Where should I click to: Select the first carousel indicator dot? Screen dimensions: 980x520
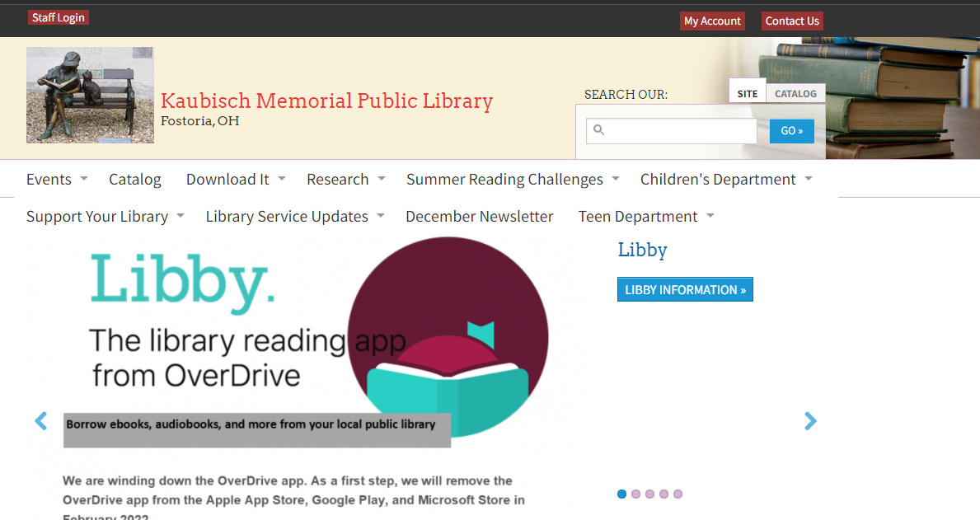point(621,494)
